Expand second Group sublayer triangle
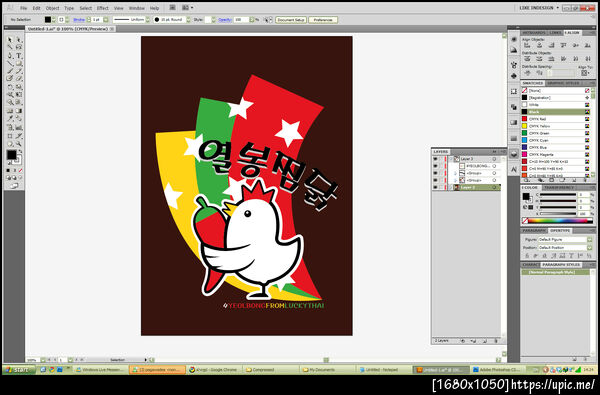Screen dimensions: 600x395 pos(455,180)
